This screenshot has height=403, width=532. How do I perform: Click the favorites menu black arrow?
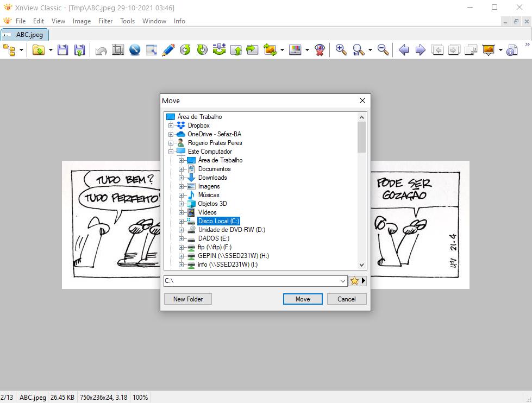point(364,281)
